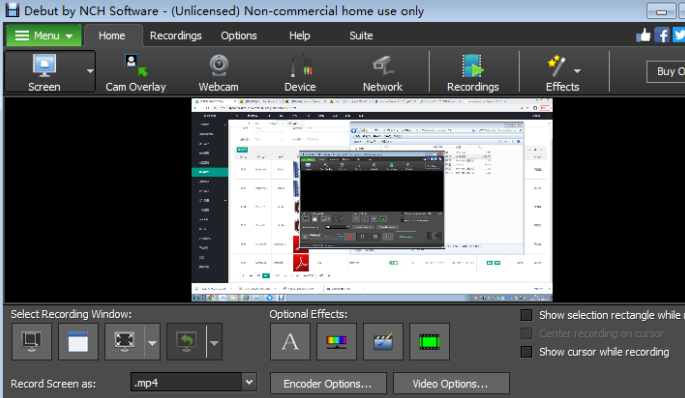685x398 pixels.
Task: Select Webcam as recording source
Action: [218, 73]
